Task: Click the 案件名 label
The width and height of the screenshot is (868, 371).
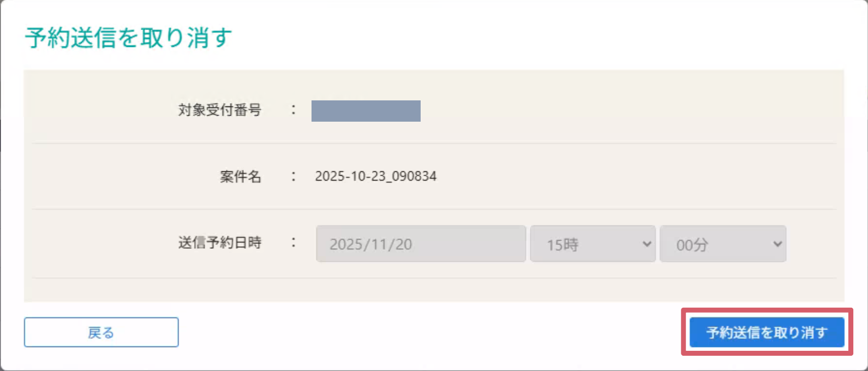Action: click(240, 177)
